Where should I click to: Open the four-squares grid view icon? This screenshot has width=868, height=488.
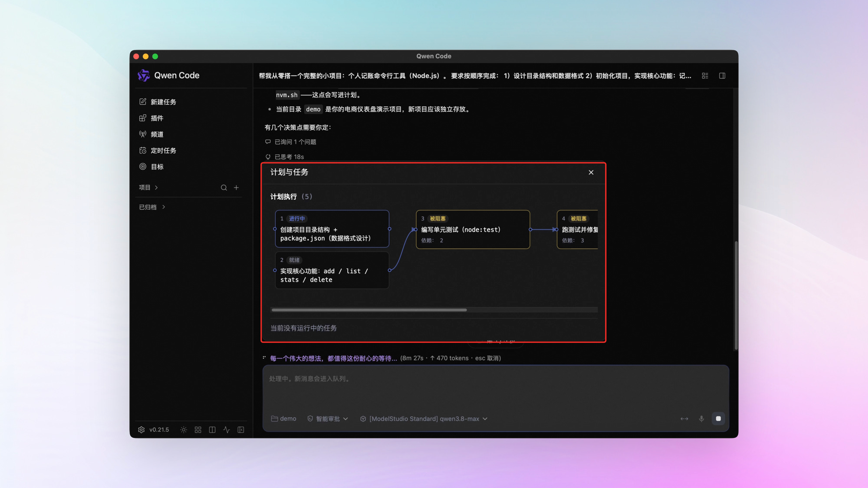(x=198, y=430)
